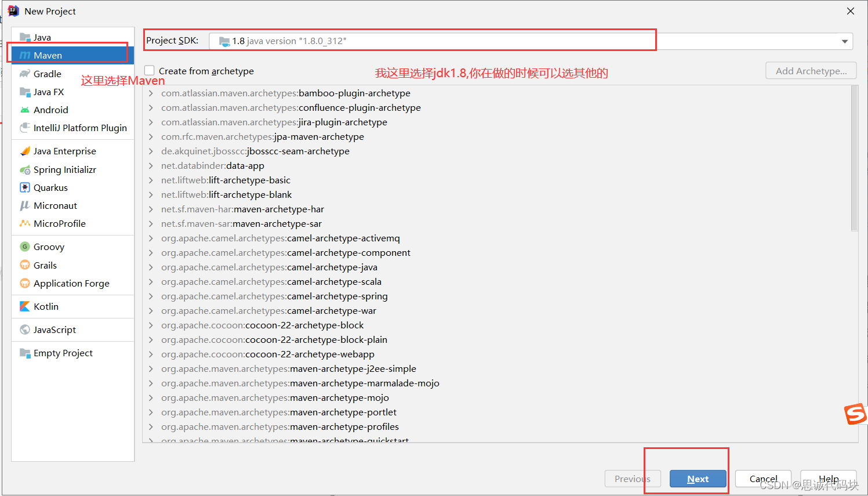Click the Groovy green icon
The width and height of the screenshot is (868, 496).
point(25,247)
